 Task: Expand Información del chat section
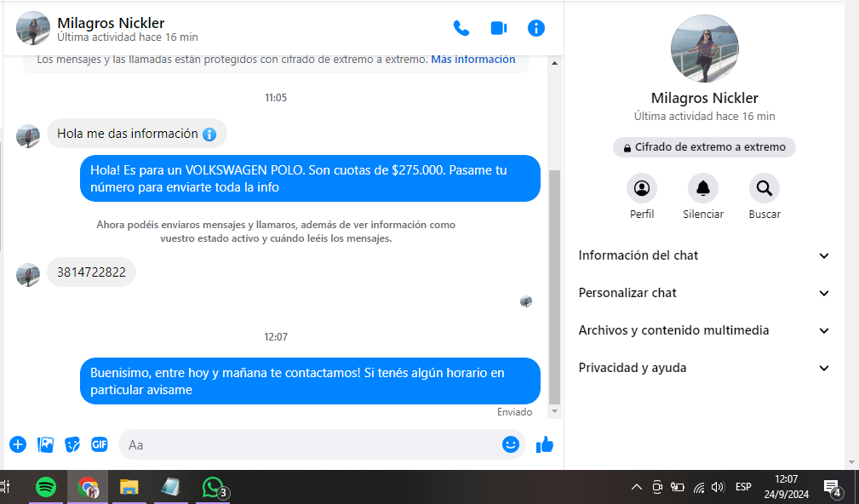[x=703, y=255]
